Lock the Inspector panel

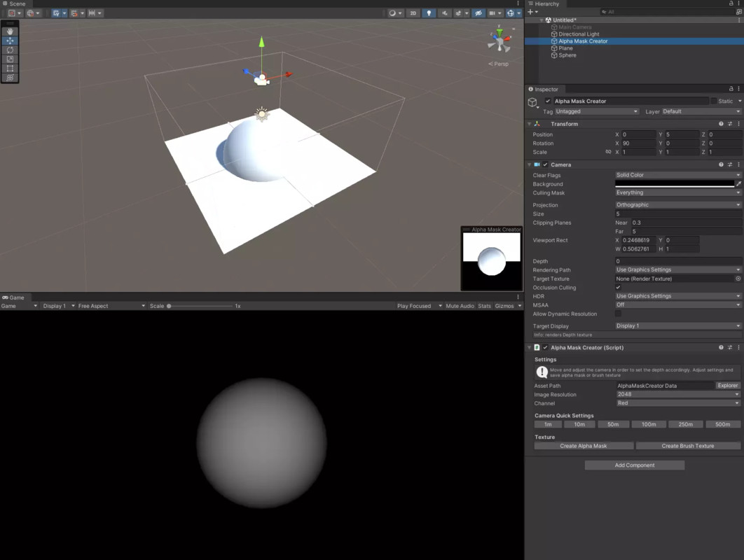coord(731,89)
